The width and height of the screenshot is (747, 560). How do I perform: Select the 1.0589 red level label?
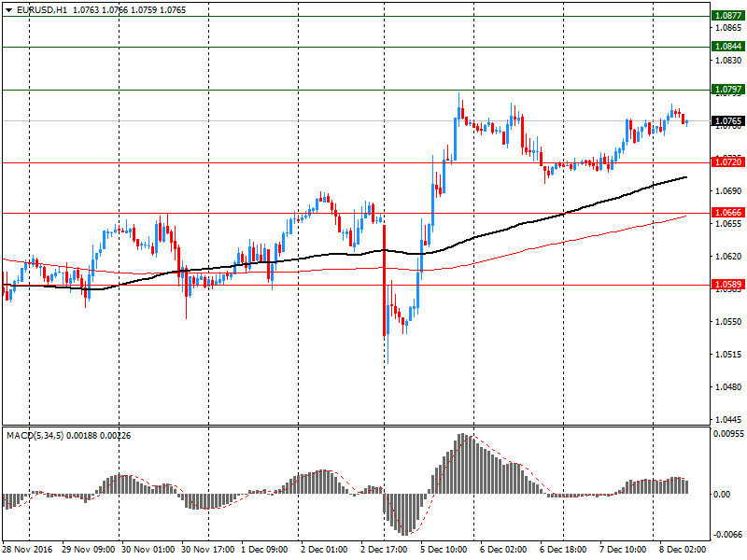[x=728, y=285]
